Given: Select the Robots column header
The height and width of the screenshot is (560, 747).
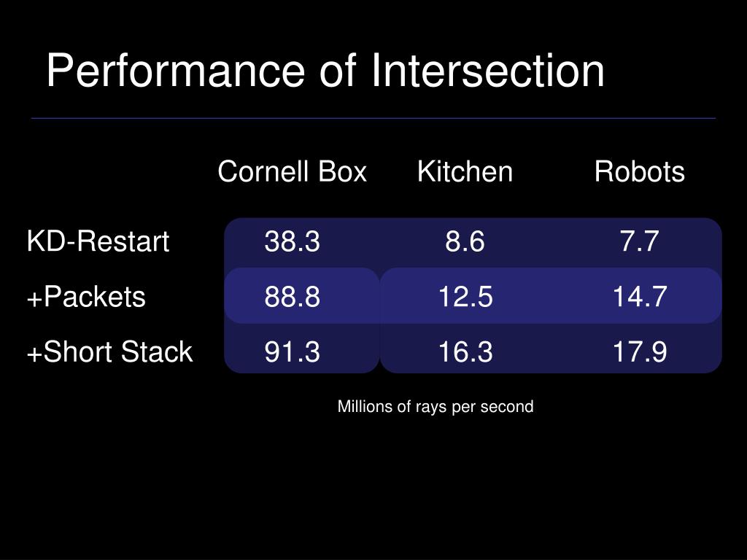Looking at the screenshot, I should (x=639, y=171).
